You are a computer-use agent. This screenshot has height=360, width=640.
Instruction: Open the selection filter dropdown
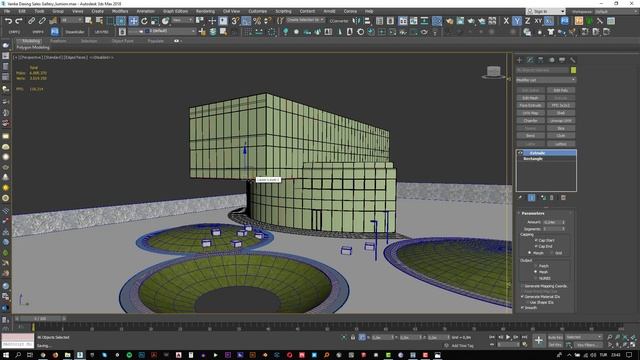72,20
